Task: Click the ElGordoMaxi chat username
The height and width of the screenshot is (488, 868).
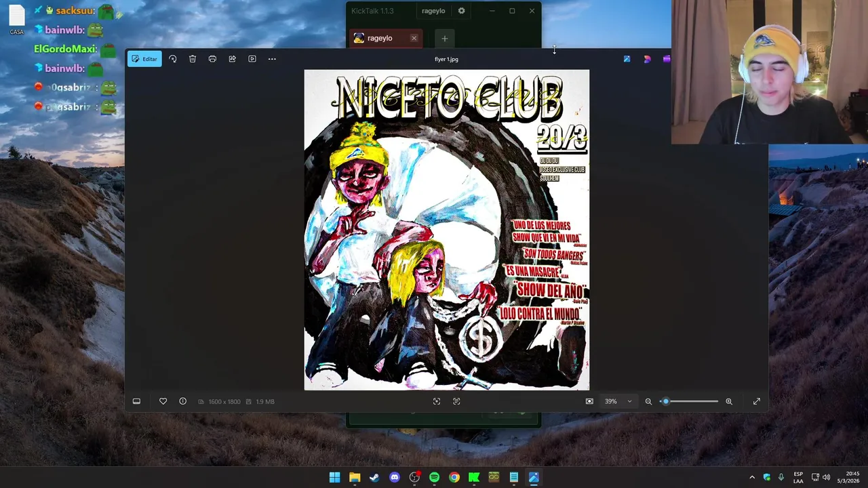Action: [65, 49]
